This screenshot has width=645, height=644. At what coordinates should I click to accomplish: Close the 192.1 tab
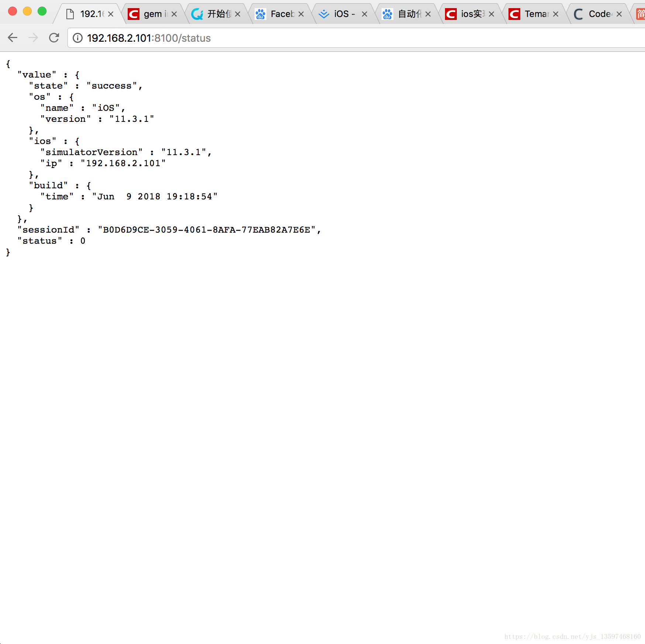click(111, 14)
